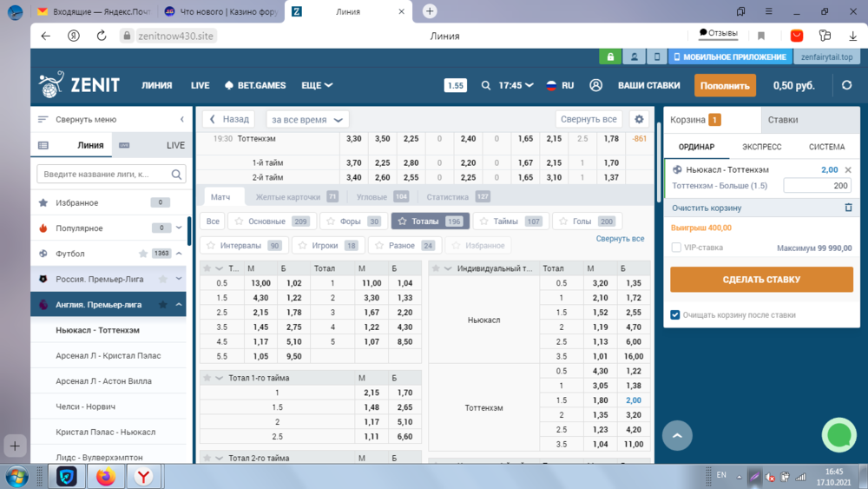Collapse the sidebar with Свернуть меню arrow

(181, 119)
